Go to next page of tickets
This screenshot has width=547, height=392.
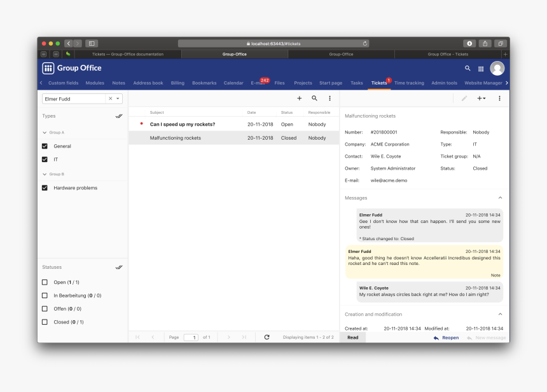(229, 337)
